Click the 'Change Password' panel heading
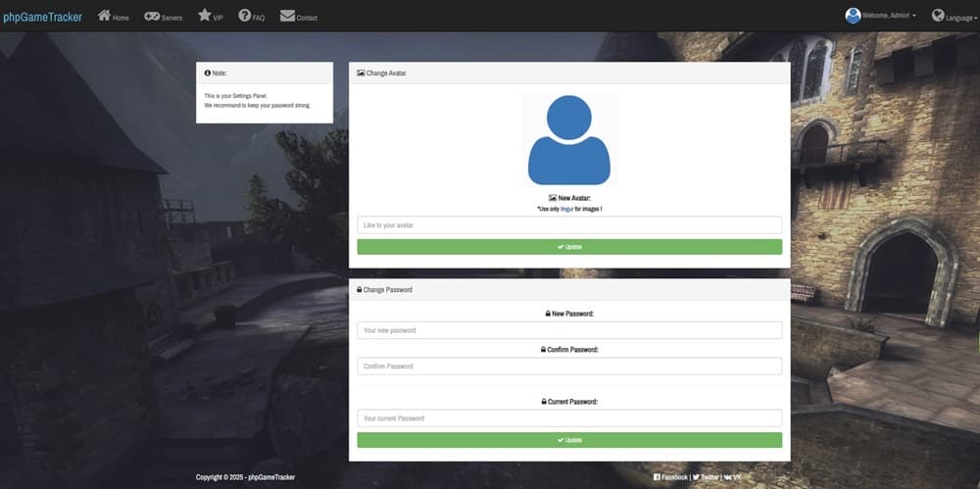Screen dimensions: 980x489 (x=388, y=290)
